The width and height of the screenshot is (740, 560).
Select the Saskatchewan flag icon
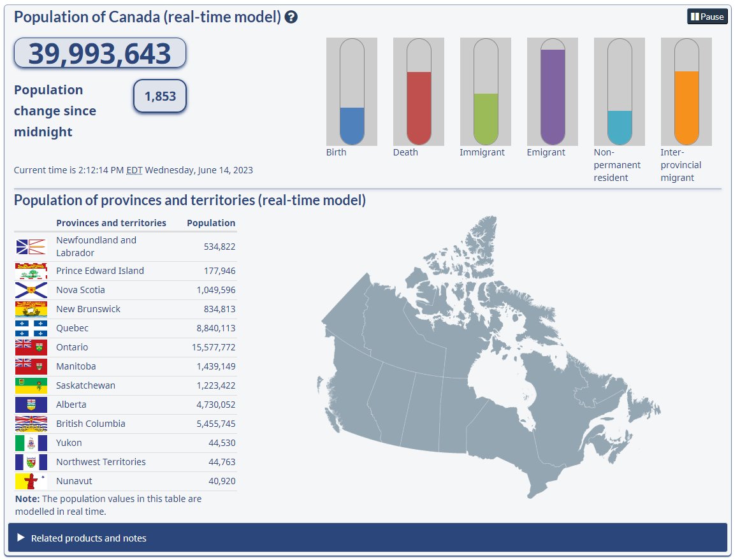pyautogui.click(x=31, y=385)
